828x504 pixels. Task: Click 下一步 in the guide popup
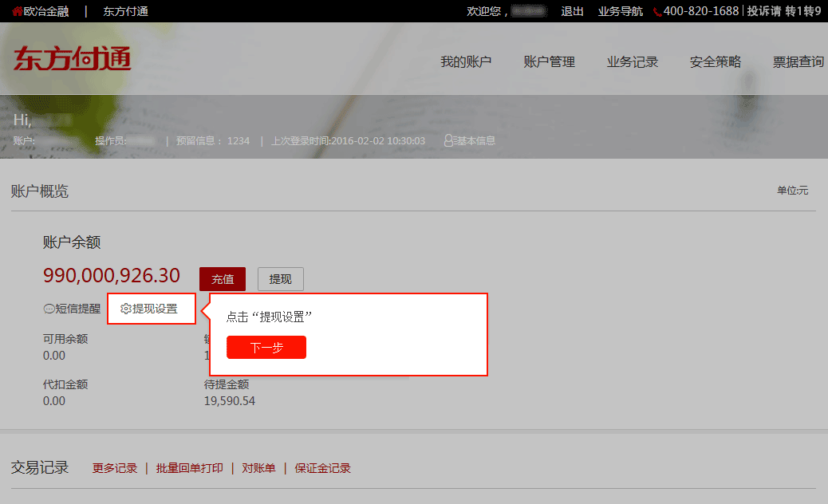tap(266, 347)
